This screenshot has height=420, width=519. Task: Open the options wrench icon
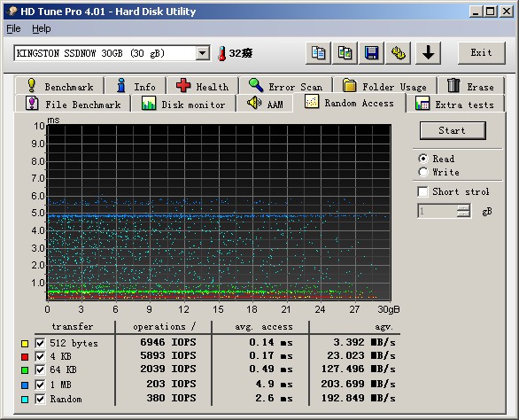pos(399,53)
